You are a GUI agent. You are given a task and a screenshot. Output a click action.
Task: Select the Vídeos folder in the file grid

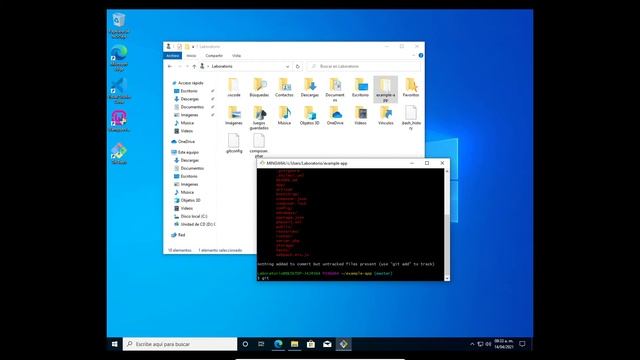coord(360,115)
